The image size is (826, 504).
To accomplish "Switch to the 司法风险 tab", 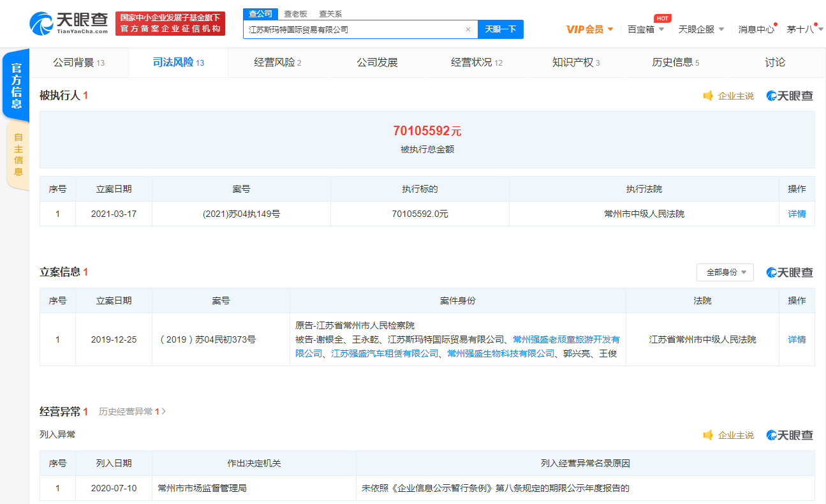I will [178, 63].
